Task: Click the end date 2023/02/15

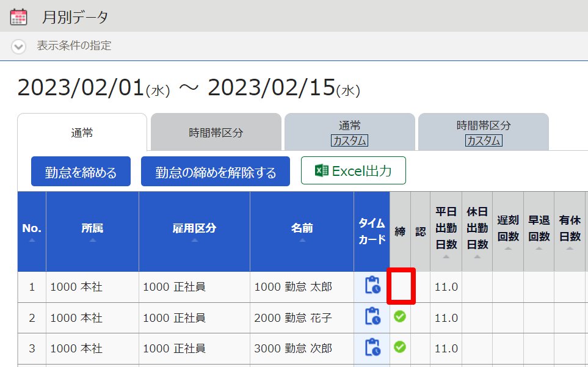Action: tap(272, 87)
